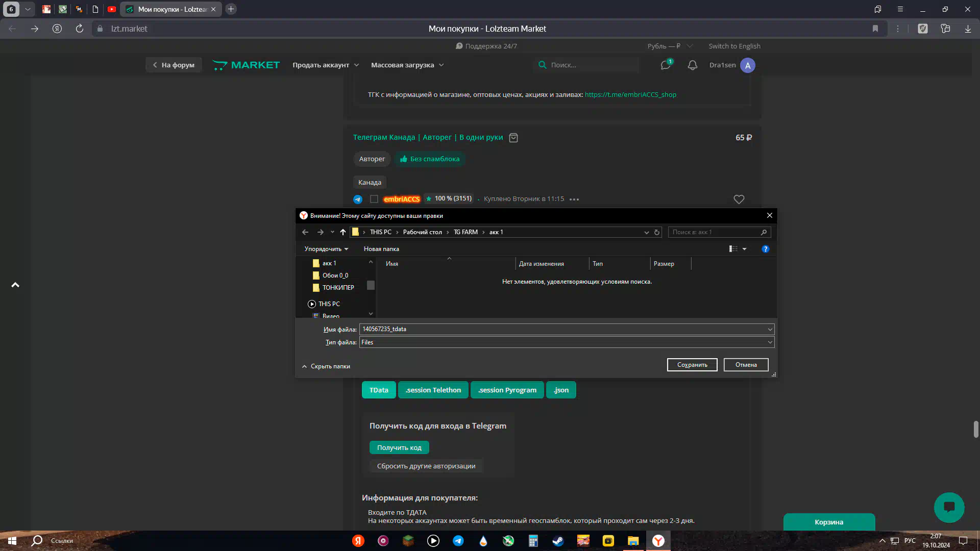This screenshot has height=551, width=980.
Task: Open the view options dropdown arrow
Action: (744, 249)
